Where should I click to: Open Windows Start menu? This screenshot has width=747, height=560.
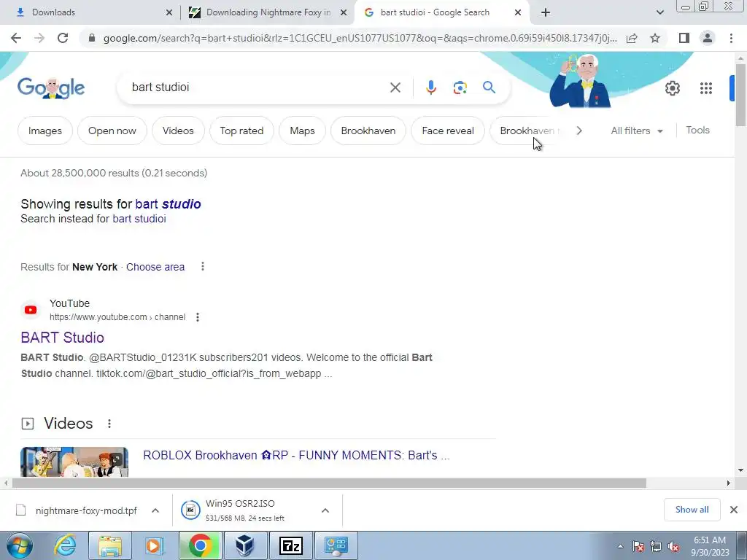coord(19,545)
